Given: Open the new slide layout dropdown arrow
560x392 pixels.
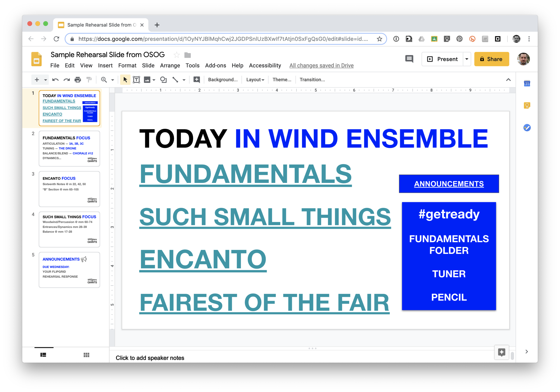Looking at the screenshot, I should click(45, 80).
